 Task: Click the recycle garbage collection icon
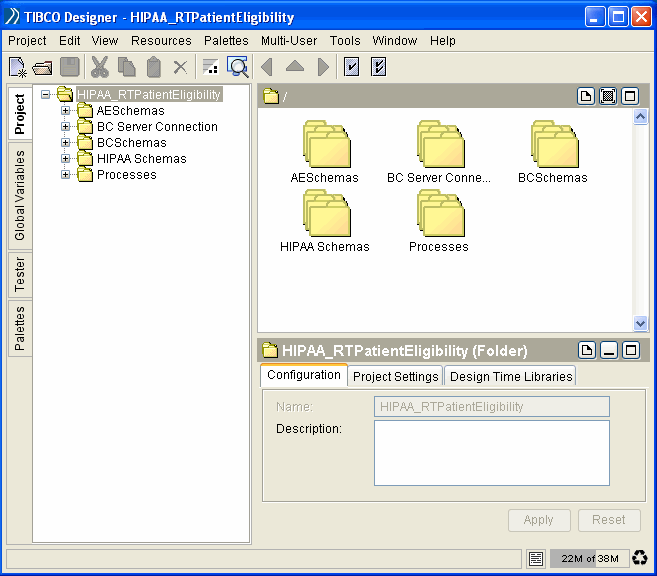tap(640, 558)
